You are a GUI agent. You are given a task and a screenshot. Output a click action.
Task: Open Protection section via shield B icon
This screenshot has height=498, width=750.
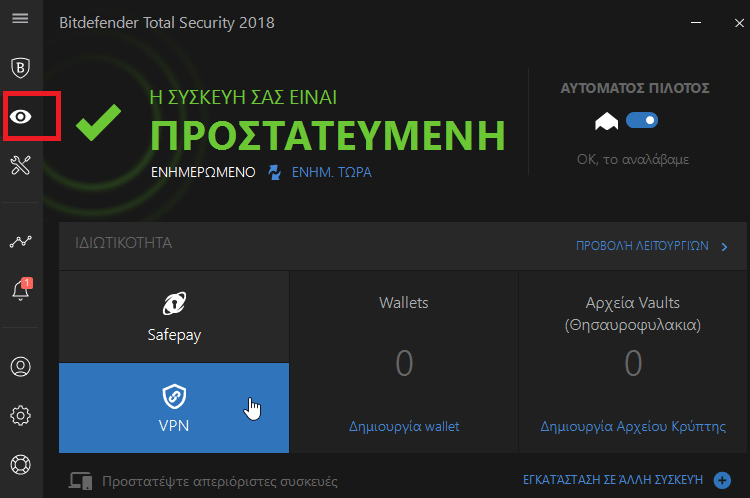pyautogui.click(x=20, y=67)
